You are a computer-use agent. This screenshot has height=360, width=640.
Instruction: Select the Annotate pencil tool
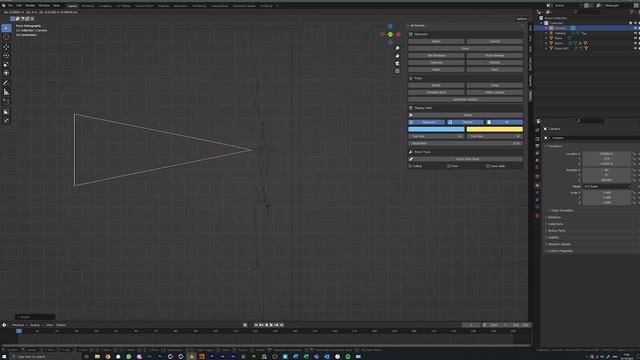(6, 83)
